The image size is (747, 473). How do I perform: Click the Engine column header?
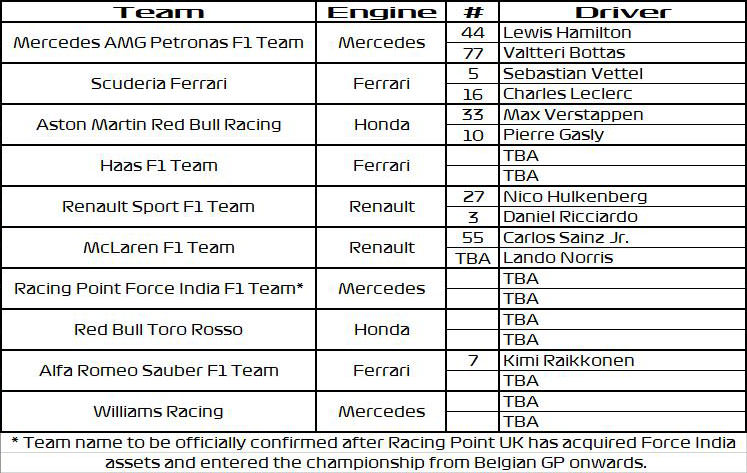381,11
